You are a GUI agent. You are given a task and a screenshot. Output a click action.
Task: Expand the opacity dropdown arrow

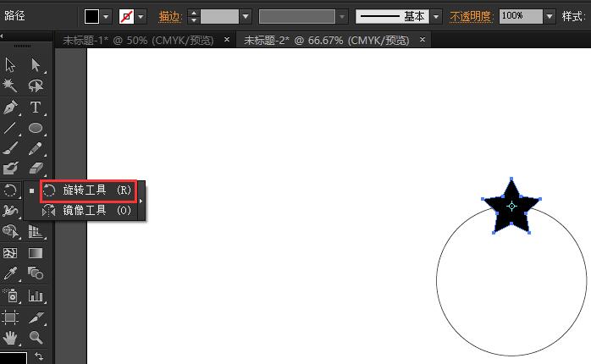pyautogui.click(x=550, y=16)
